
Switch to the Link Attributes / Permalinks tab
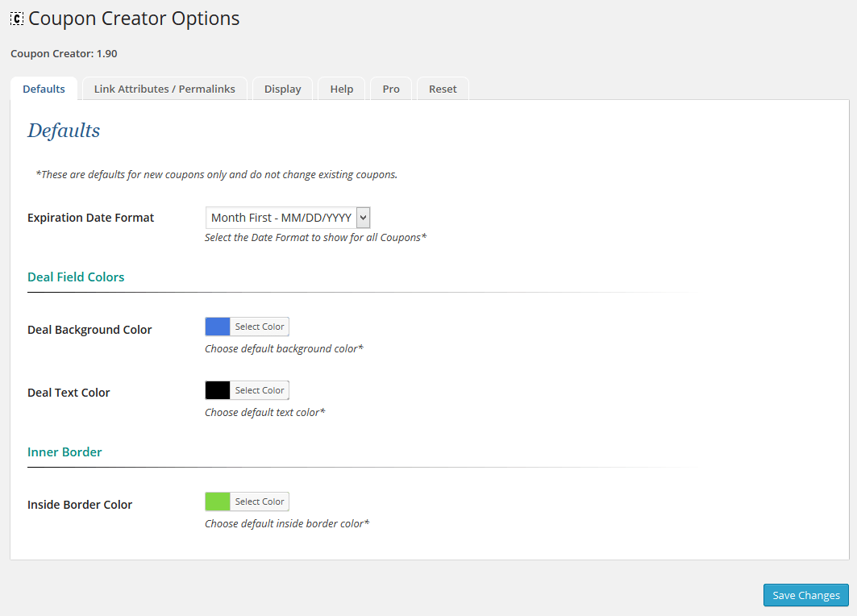point(164,89)
